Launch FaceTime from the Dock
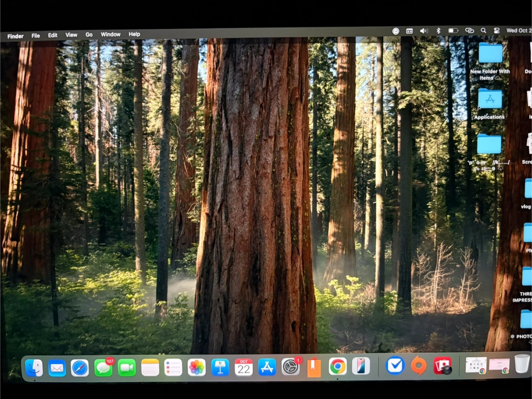532x399 pixels. [127, 368]
